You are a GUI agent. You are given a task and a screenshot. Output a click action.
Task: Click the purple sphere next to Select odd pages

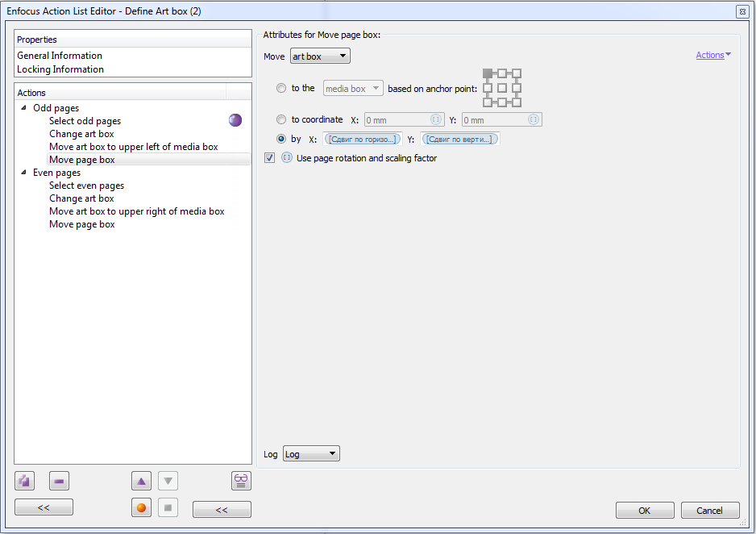pyautogui.click(x=235, y=120)
